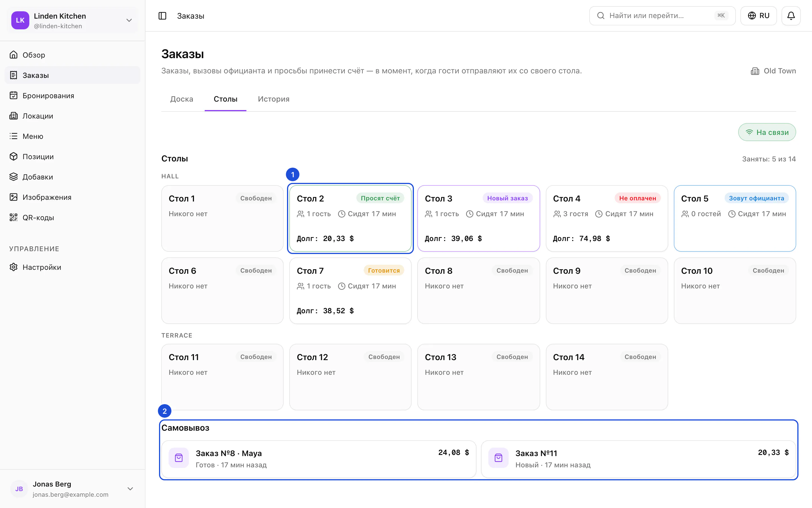Open the free Стол 12 card

(350, 377)
